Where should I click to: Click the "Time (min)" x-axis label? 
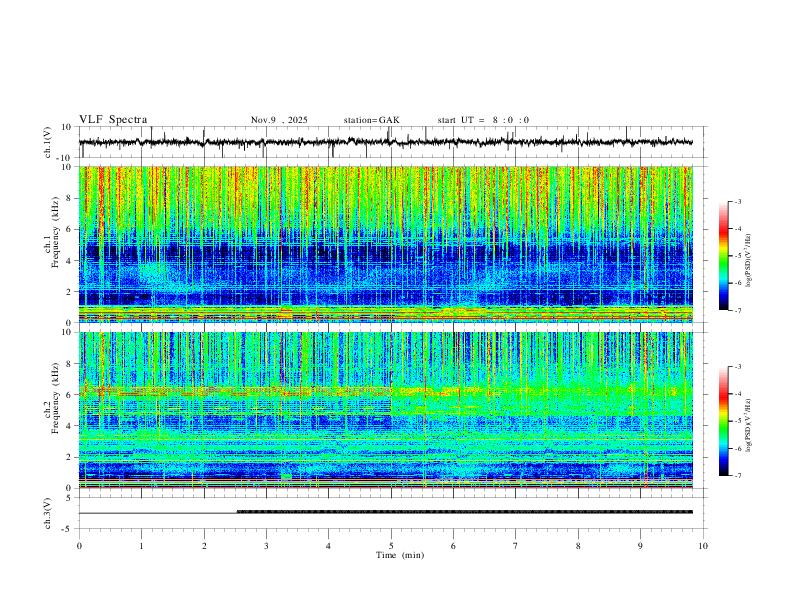click(x=400, y=555)
